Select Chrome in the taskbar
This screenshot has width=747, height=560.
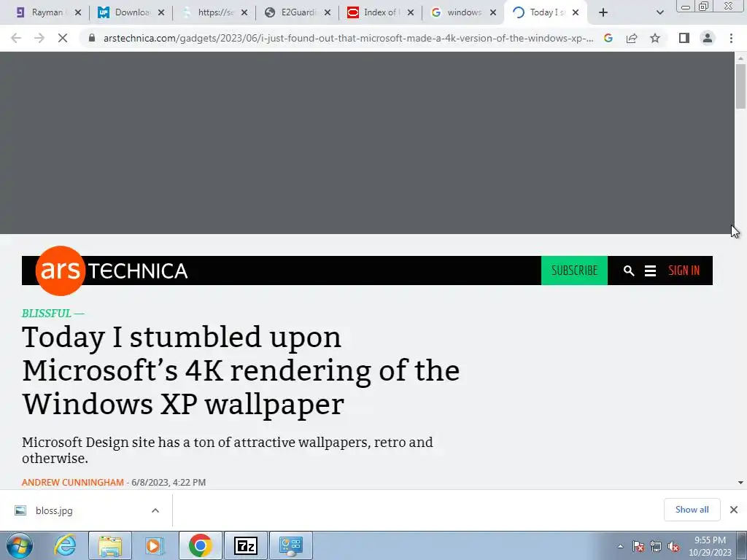200,545
